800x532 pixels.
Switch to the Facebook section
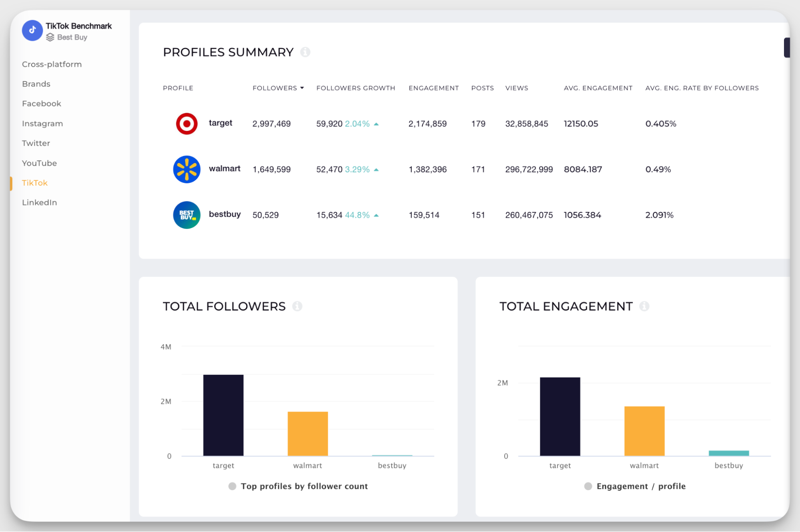click(x=42, y=103)
